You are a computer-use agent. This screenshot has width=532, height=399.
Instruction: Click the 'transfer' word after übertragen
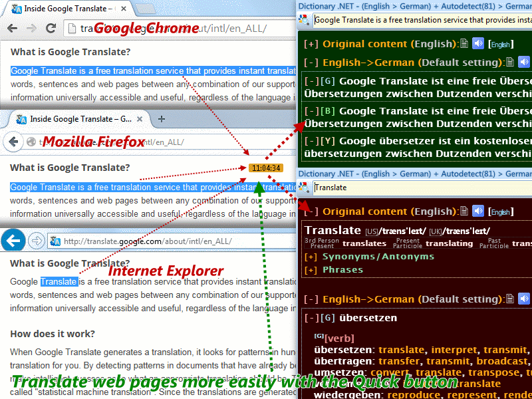click(399, 361)
